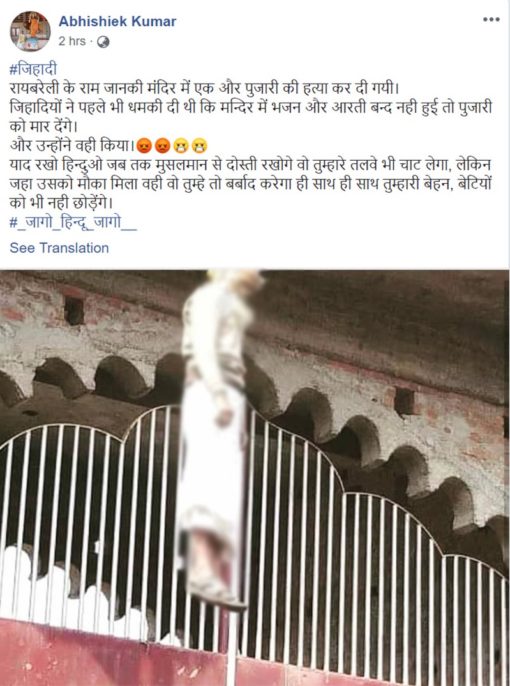Click the line starting 'और उन्होंने'
510x686 pixels.
72,146
